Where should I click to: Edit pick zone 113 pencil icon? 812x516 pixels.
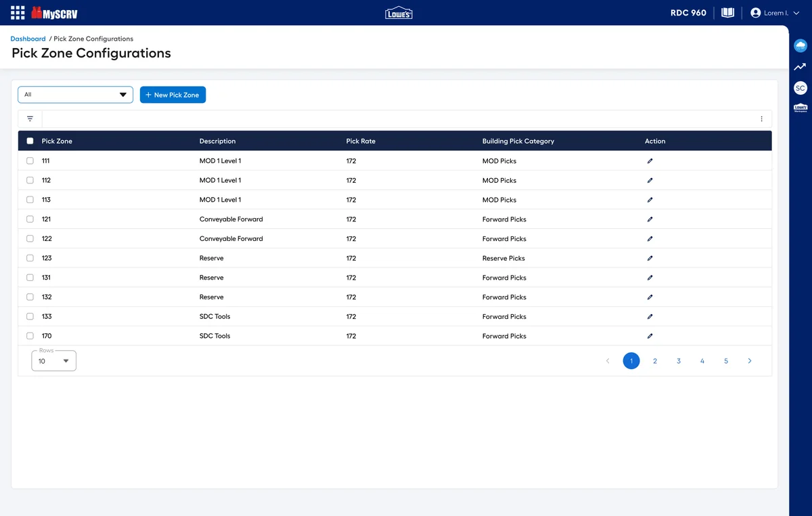650,200
